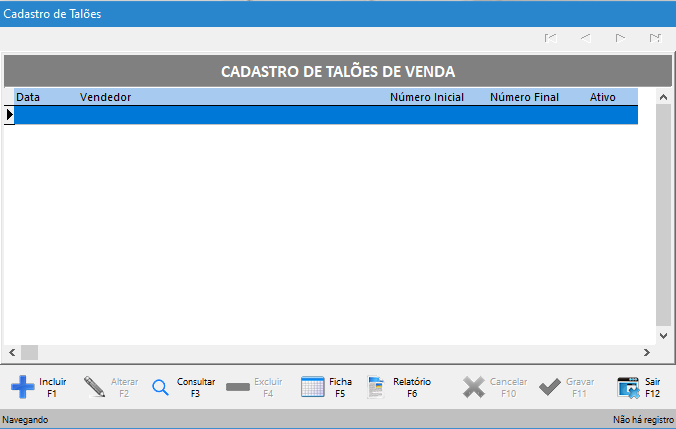Click horizontal scrollbar right arrow
Screen dimensions: 676x429
(x=647, y=353)
